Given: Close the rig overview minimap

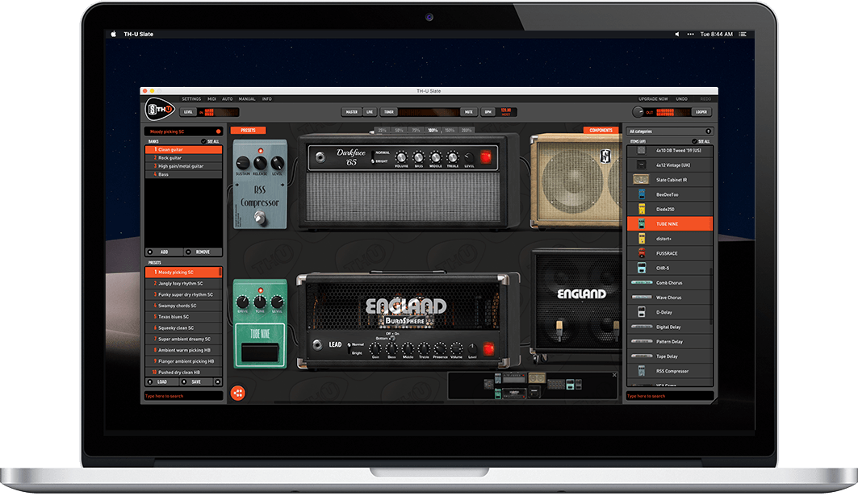Looking at the screenshot, I should pyautogui.click(x=614, y=376).
